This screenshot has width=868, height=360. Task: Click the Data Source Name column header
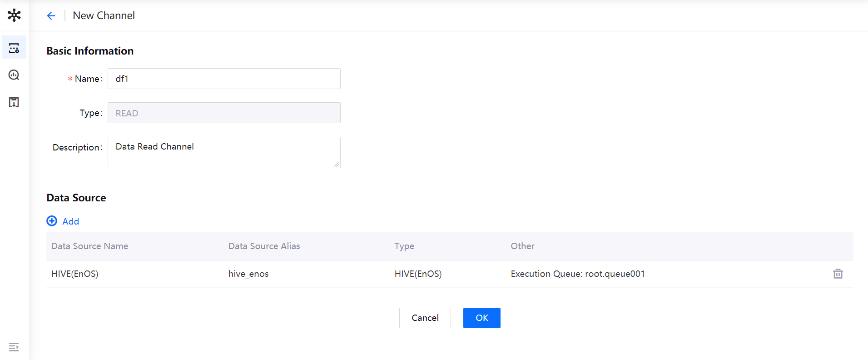point(89,246)
